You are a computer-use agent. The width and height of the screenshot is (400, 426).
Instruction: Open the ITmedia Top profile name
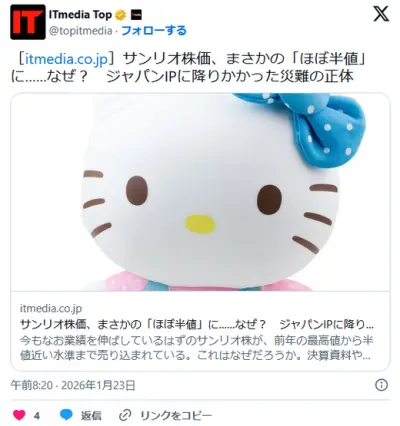[80, 15]
